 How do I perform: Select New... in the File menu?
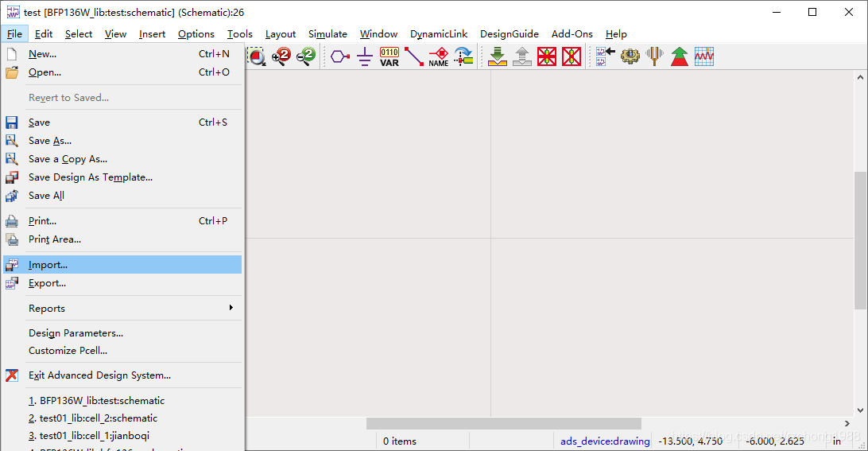(122, 54)
